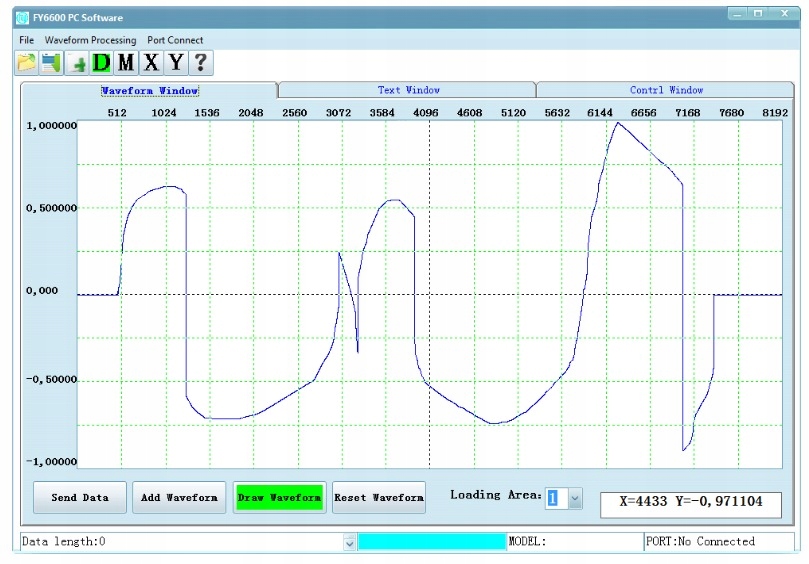Open help with the question mark icon
The width and height of the screenshot is (809, 564).
pos(201,63)
